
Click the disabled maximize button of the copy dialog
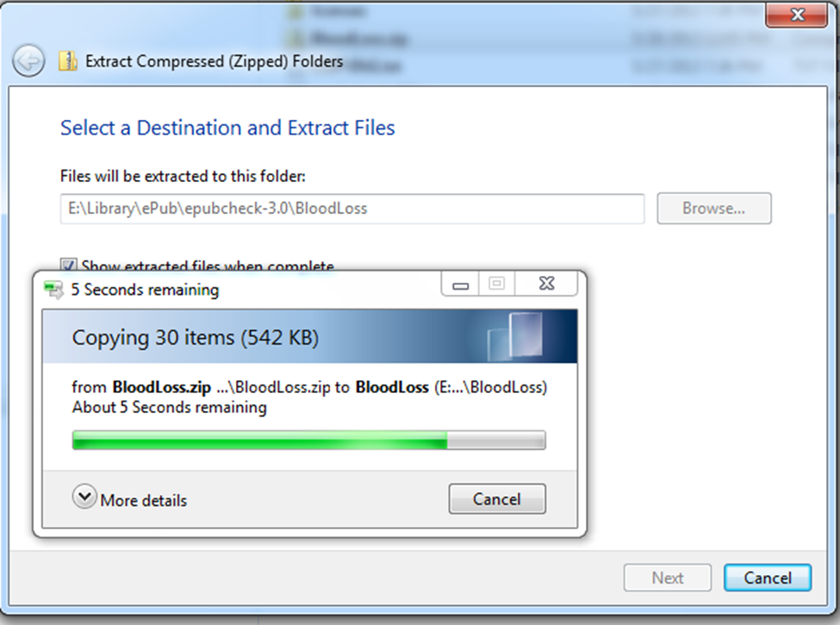pos(496,284)
